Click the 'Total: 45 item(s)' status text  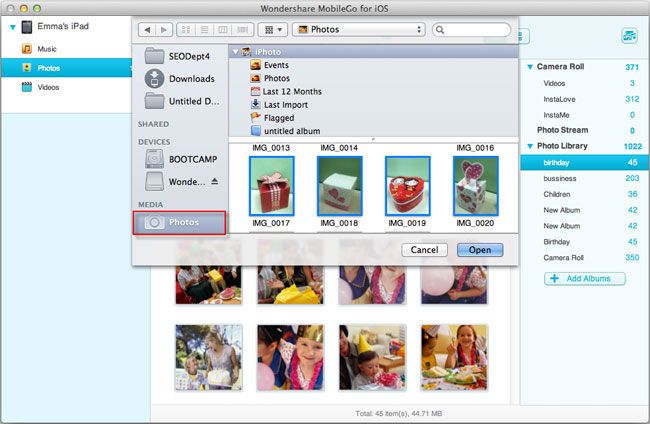click(398, 413)
